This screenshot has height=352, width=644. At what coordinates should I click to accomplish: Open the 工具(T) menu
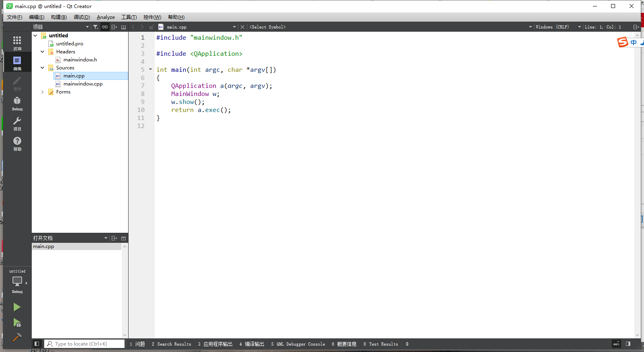129,17
